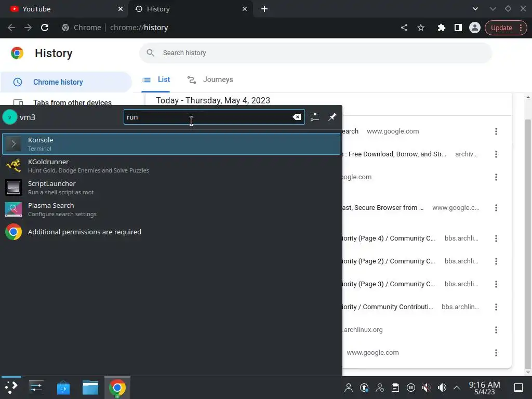Open KDE application launcher in taskbar
Image resolution: width=532 pixels, height=399 pixels.
(x=11, y=388)
